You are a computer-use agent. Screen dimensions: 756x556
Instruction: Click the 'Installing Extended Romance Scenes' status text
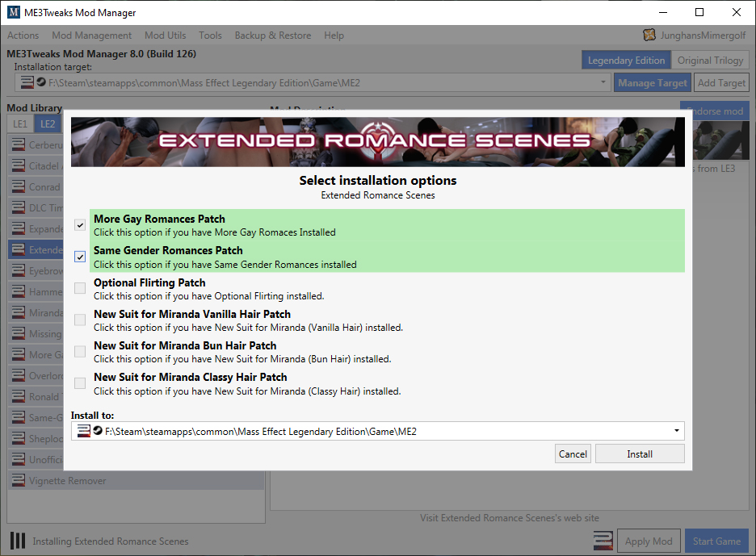pyautogui.click(x=111, y=541)
